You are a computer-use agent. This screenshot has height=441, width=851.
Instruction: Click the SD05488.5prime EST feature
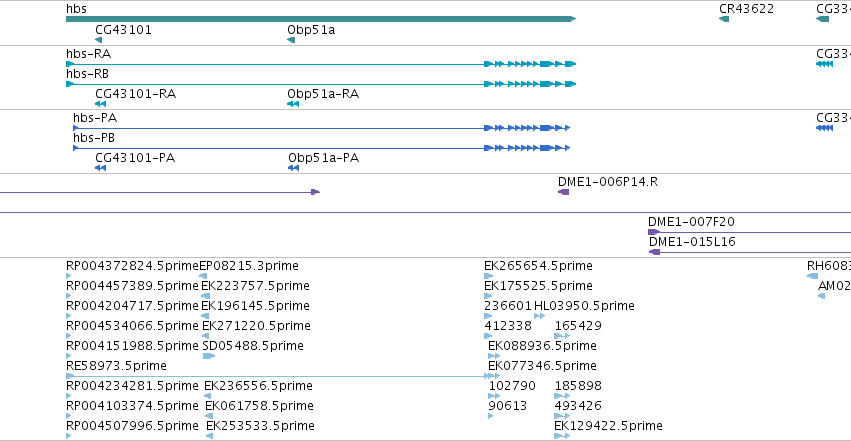pos(209,356)
